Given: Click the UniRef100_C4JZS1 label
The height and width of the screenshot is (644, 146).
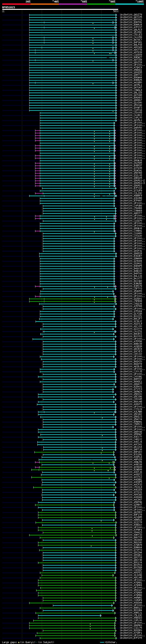Looking at the screenshot, I should pyautogui.click(x=131, y=331).
